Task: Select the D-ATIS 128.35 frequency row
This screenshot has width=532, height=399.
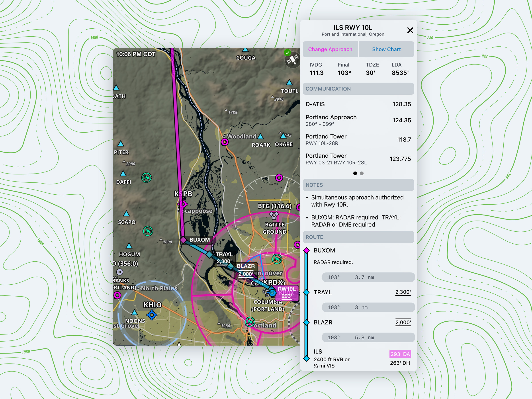Action: (x=358, y=104)
